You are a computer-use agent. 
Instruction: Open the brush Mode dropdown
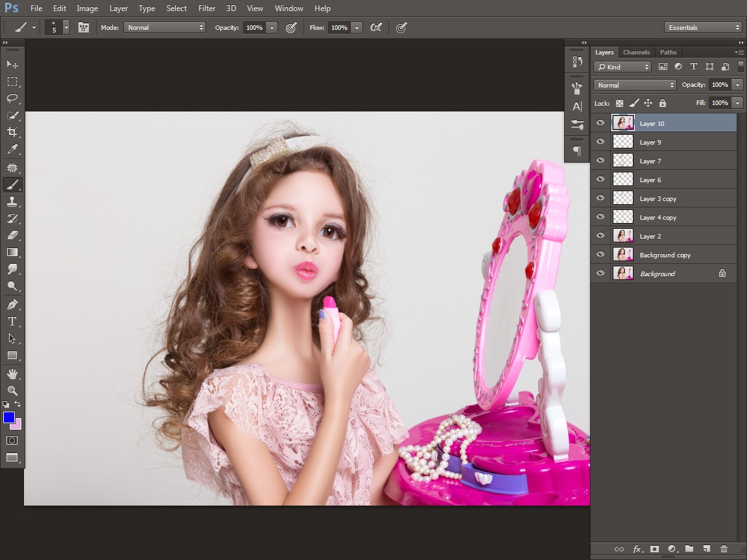[x=165, y=28]
